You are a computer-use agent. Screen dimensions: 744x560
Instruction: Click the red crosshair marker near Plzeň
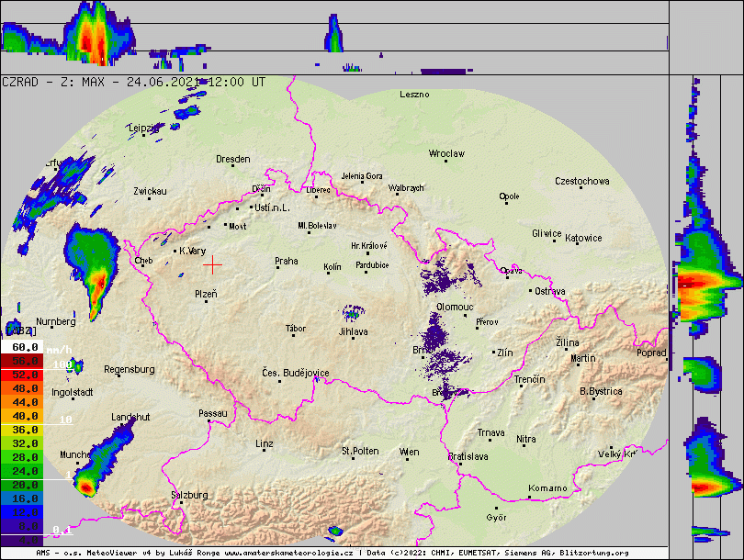point(212,264)
